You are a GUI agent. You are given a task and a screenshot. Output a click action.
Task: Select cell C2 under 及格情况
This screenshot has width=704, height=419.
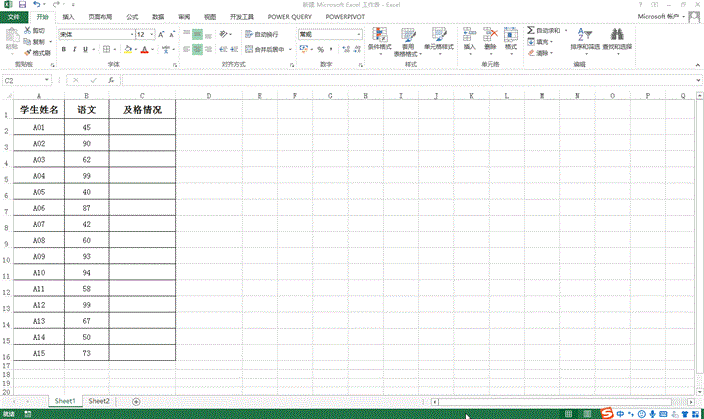pyautogui.click(x=142, y=128)
